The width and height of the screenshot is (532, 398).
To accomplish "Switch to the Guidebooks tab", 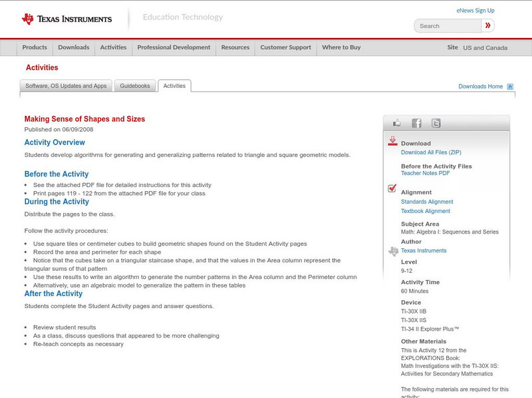I will pos(135,86).
